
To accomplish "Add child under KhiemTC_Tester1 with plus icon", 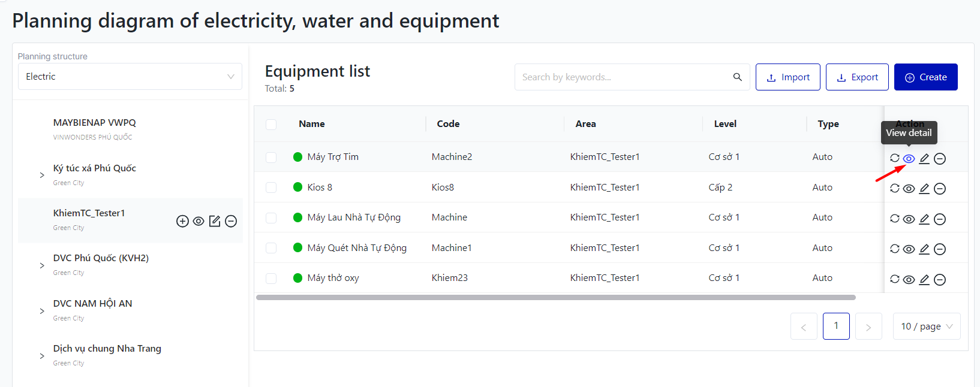I will (182, 221).
